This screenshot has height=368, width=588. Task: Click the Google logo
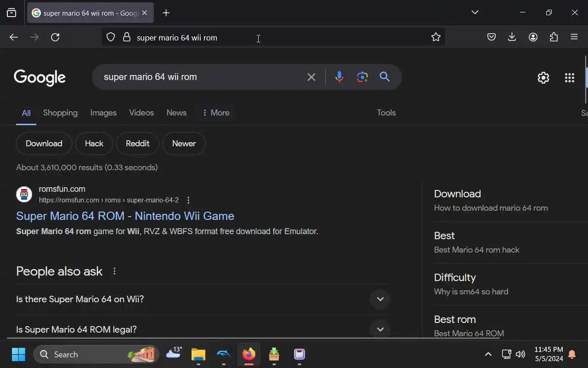40,78
